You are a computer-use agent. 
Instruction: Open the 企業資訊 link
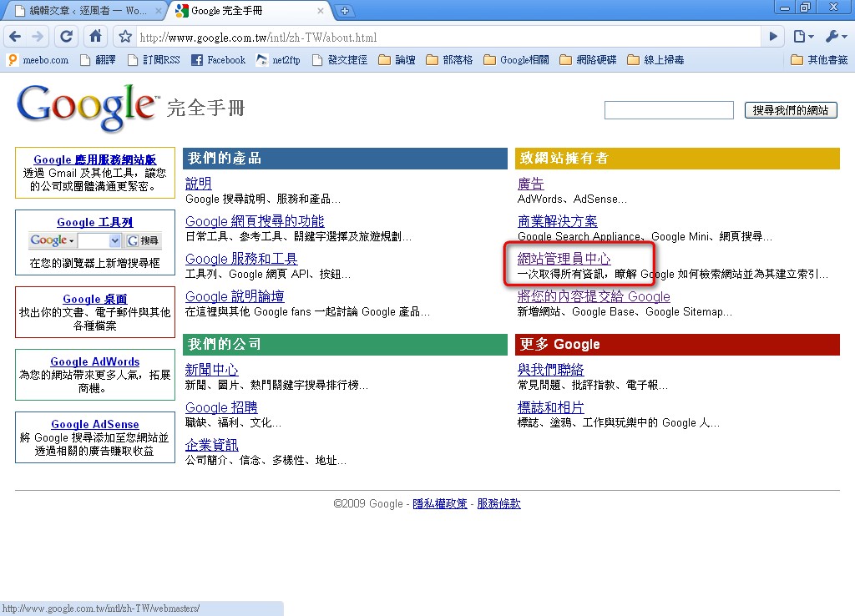211,446
